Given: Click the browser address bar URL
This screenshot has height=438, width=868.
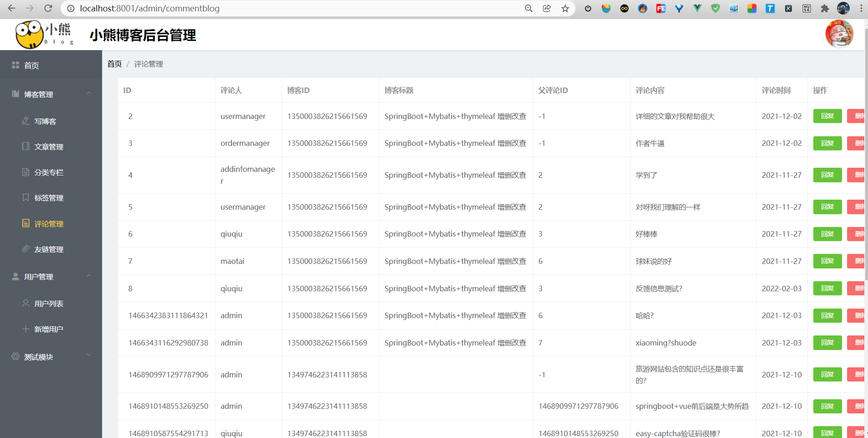Looking at the screenshot, I should 149,8.
